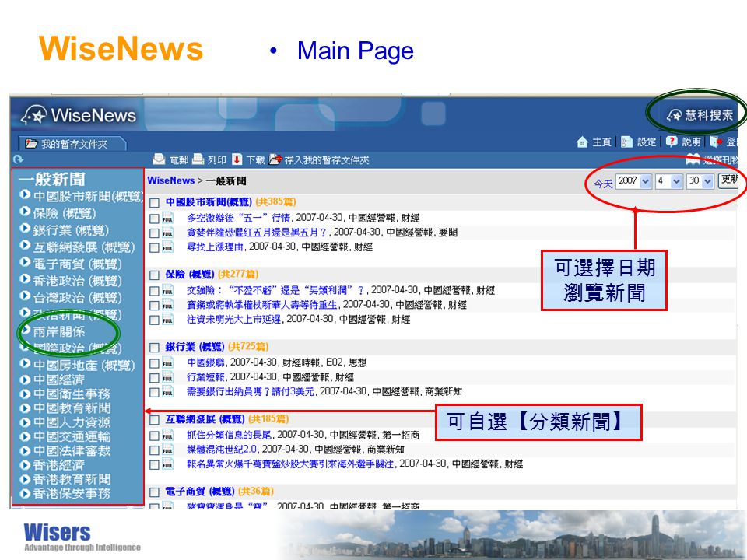Open the day dropdown showing 30
Image resolution: width=747 pixels, height=560 pixels.
pos(700,181)
